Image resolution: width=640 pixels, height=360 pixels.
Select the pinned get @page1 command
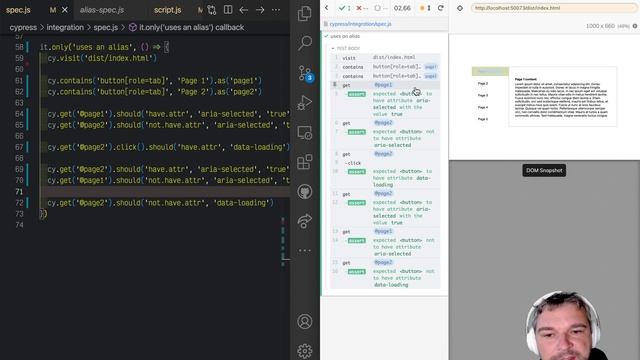(x=385, y=85)
